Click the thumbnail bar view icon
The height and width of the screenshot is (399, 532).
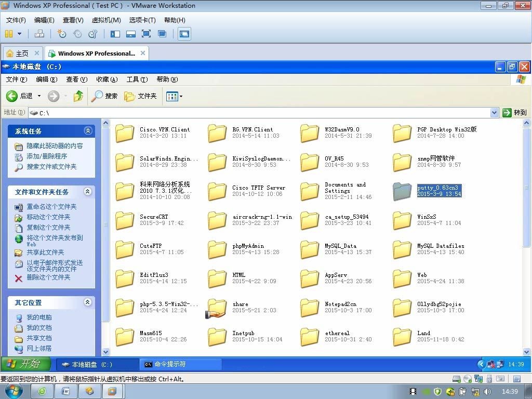tap(130, 34)
